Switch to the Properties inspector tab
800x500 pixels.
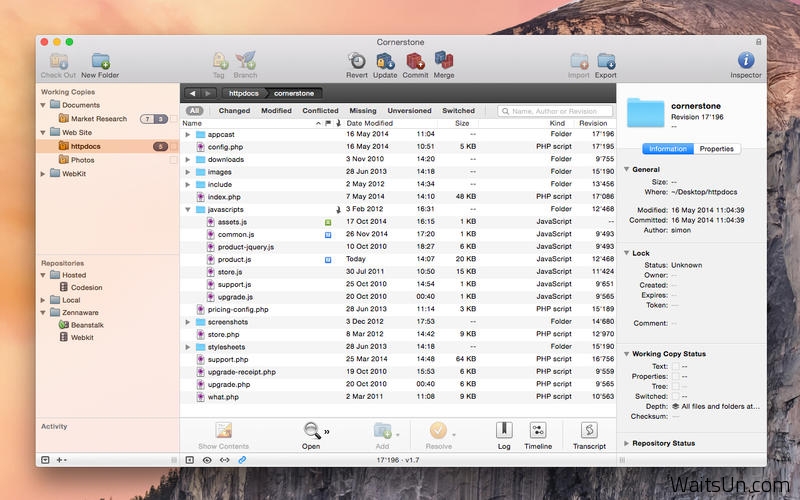click(717, 149)
